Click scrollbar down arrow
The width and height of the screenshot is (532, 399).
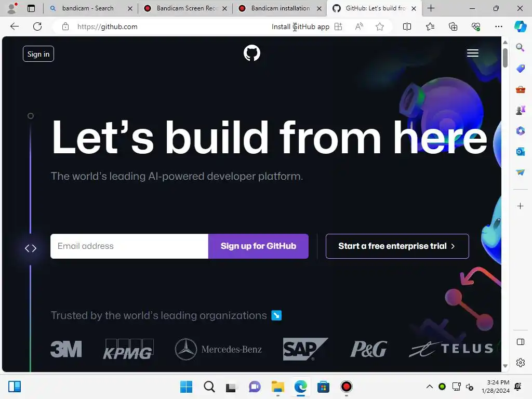[x=505, y=366]
